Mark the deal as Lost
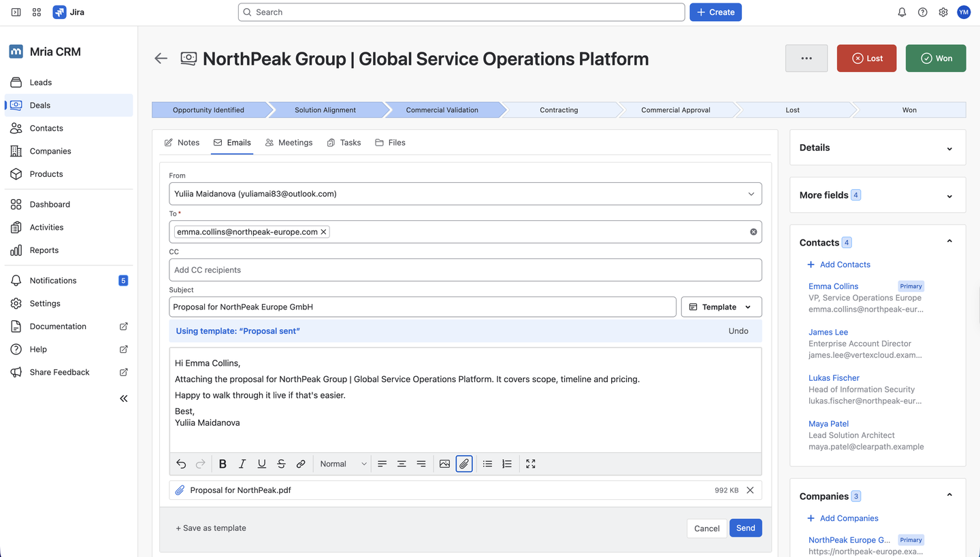Image resolution: width=980 pixels, height=557 pixels. (866, 58)
